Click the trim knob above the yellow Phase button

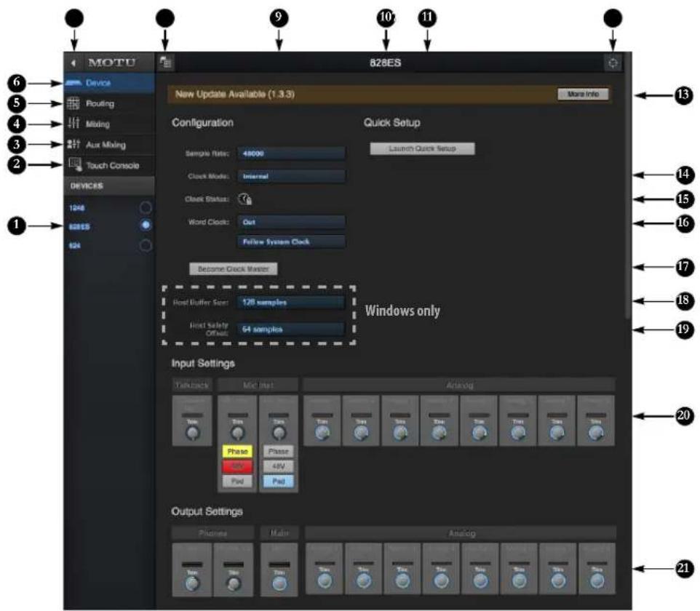click(237, 433)
